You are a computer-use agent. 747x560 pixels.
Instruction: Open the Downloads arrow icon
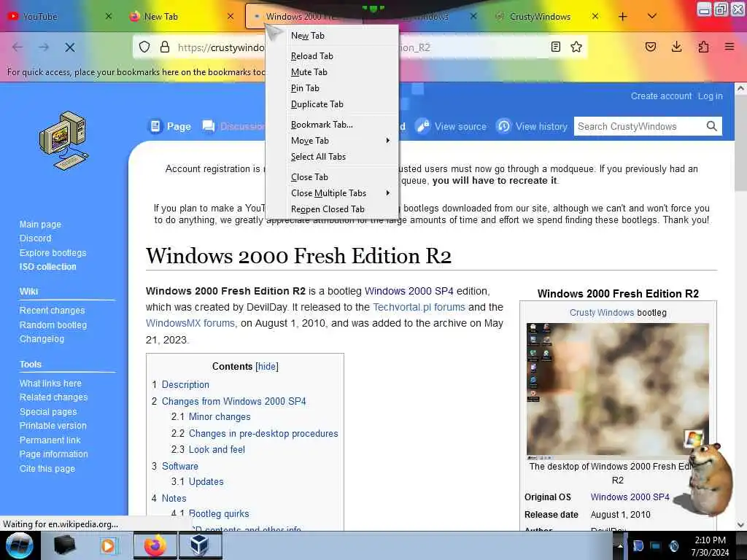(x=676, y=47)
